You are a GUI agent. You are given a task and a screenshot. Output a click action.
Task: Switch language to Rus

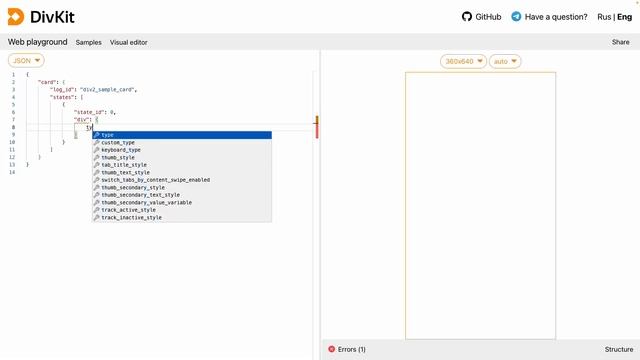[x=604, y=17]
